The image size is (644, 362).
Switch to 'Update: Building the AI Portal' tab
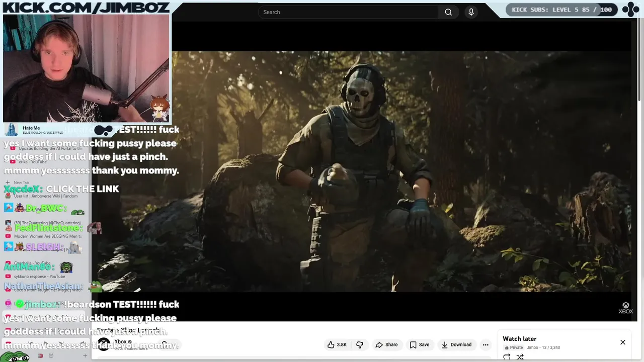45,148
